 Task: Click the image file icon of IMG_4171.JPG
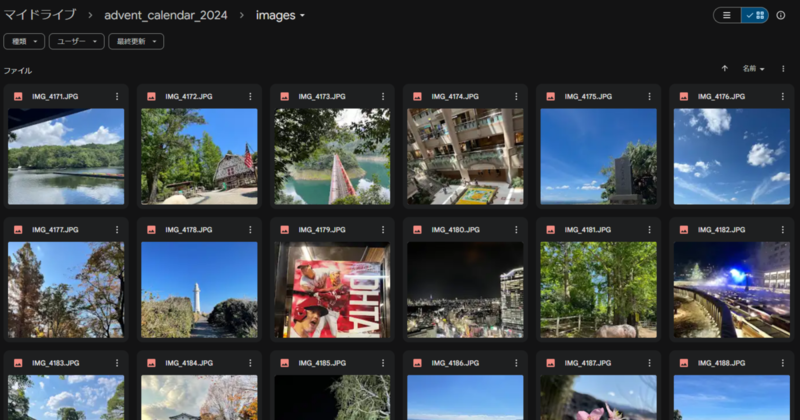click(18, 96)
